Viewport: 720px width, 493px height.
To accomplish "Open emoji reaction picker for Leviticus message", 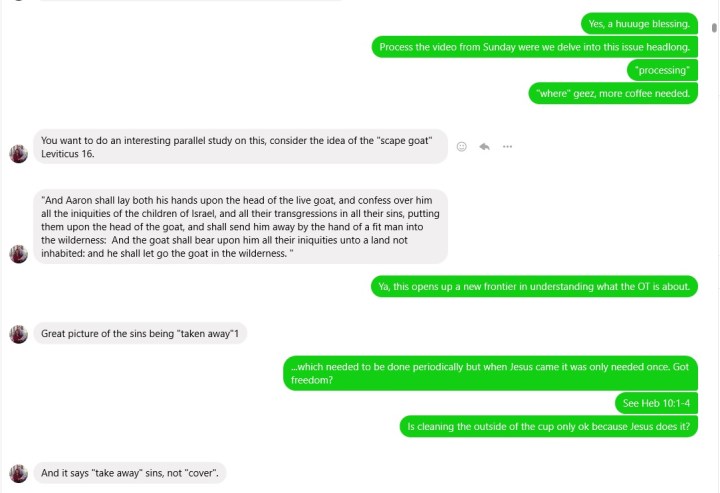I will coord(462,146).
